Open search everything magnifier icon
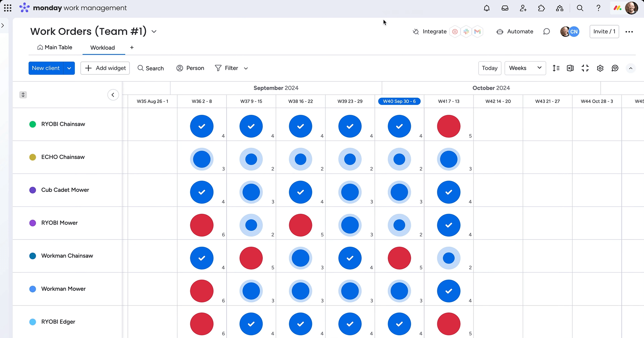 pyautogui.click(x=580, y=8)
